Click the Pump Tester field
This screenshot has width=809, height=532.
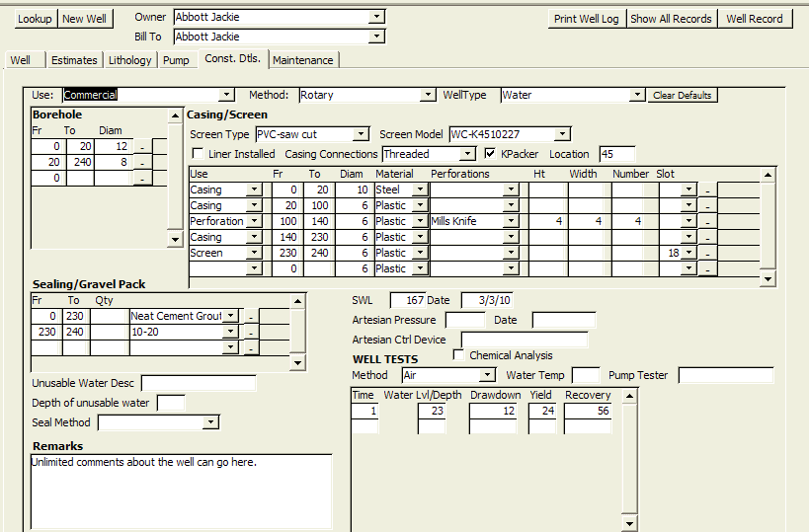point(726,375)
